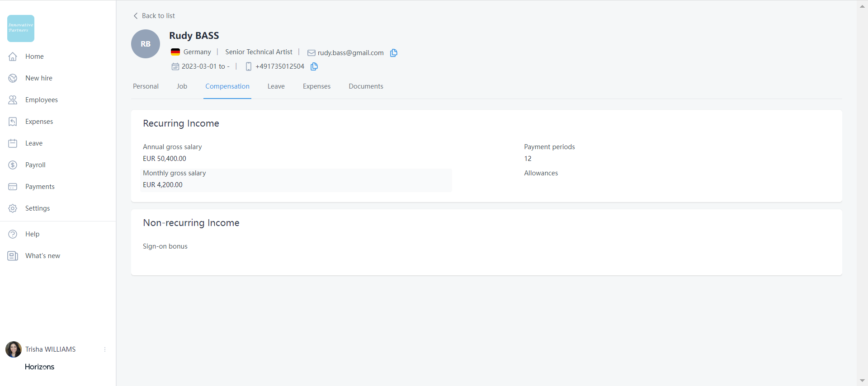Open the Help question mark icon

coord(13,234)
